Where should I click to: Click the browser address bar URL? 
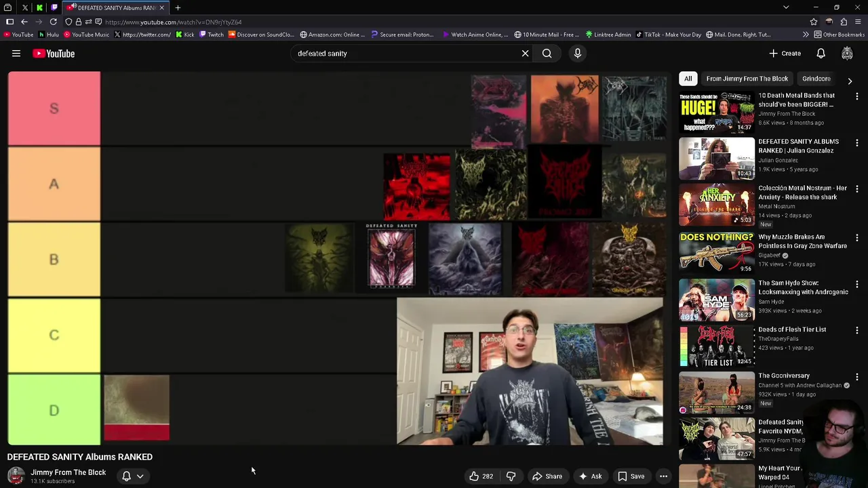(x=173, y=22)
